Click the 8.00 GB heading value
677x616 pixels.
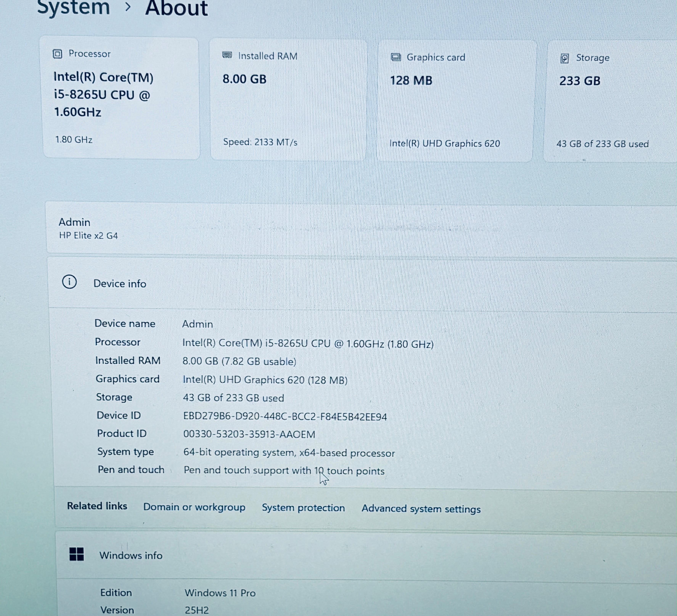tap(244, 79)
